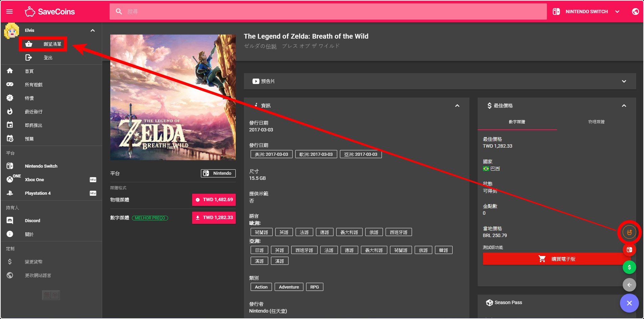Select Xbox One platform in sidebar
This screenshot has width=644, height=319.
pos(34,179)
